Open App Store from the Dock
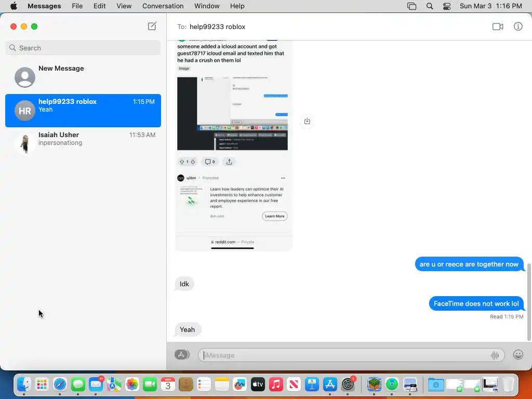Image resolution: width=532 pixels, height=399 pixels. (x=330, y=385)
